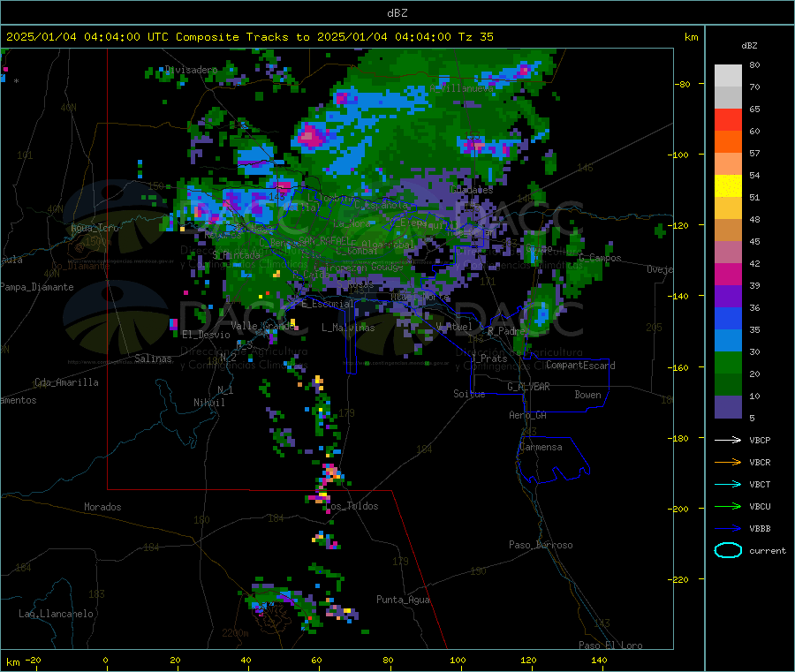Click the 'Carmensa' map label
The width and height of the screenshot is (795, 672).
(541, 447)
